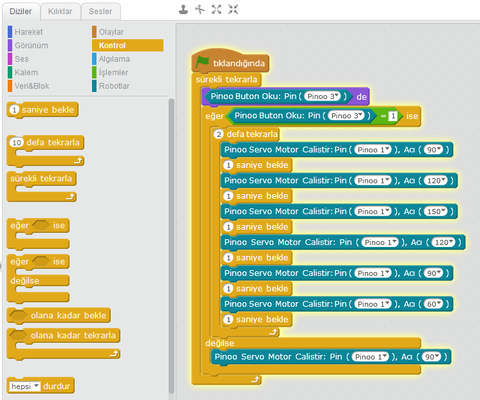Screen dimensions: 480x400
Task: Open hepsi dropdown in durdur block
Action: click(24, 386)
